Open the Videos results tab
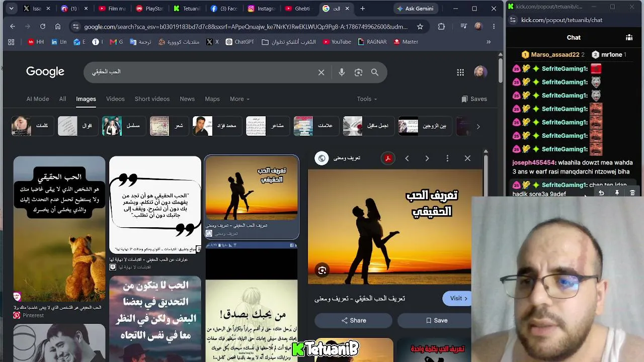The width and height of the screenshot is (644, 362). pos(115,99)
